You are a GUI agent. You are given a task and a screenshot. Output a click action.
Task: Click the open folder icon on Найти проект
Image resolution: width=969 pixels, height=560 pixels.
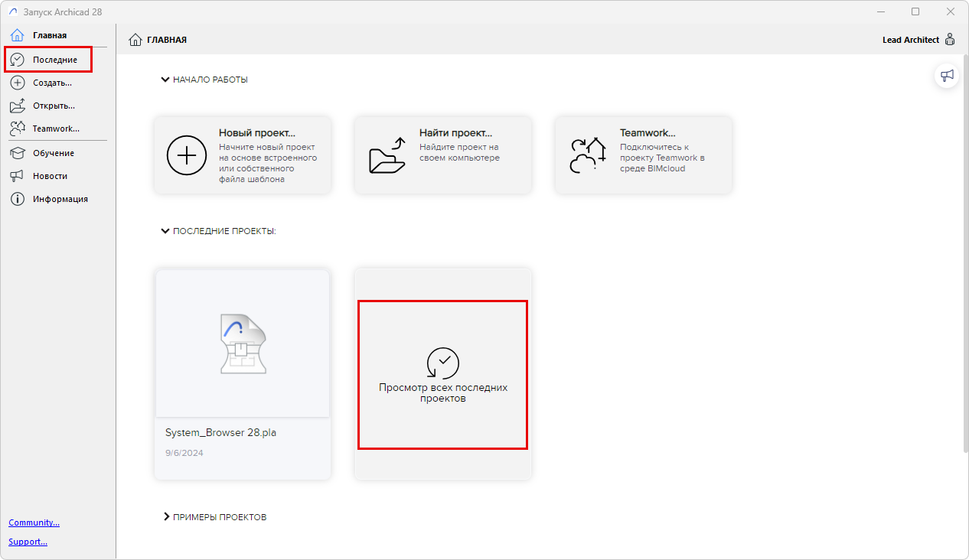tap(387, 155)
